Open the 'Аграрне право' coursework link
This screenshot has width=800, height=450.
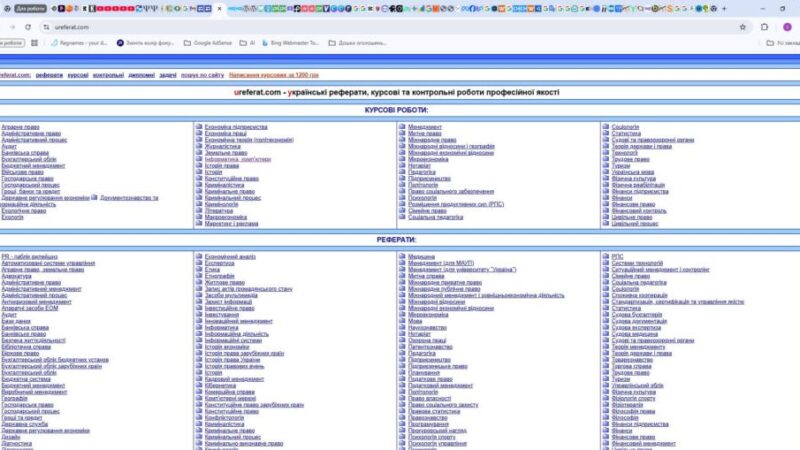20,128
